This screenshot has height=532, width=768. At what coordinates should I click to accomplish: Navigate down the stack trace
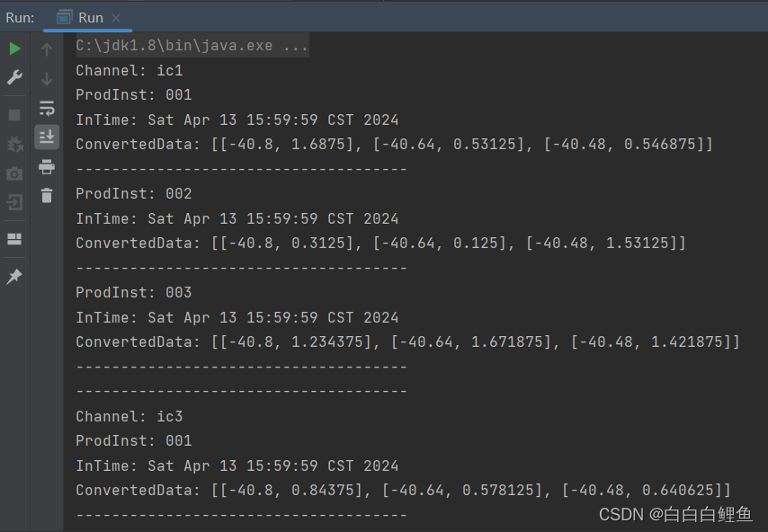(x=47, y=77)
